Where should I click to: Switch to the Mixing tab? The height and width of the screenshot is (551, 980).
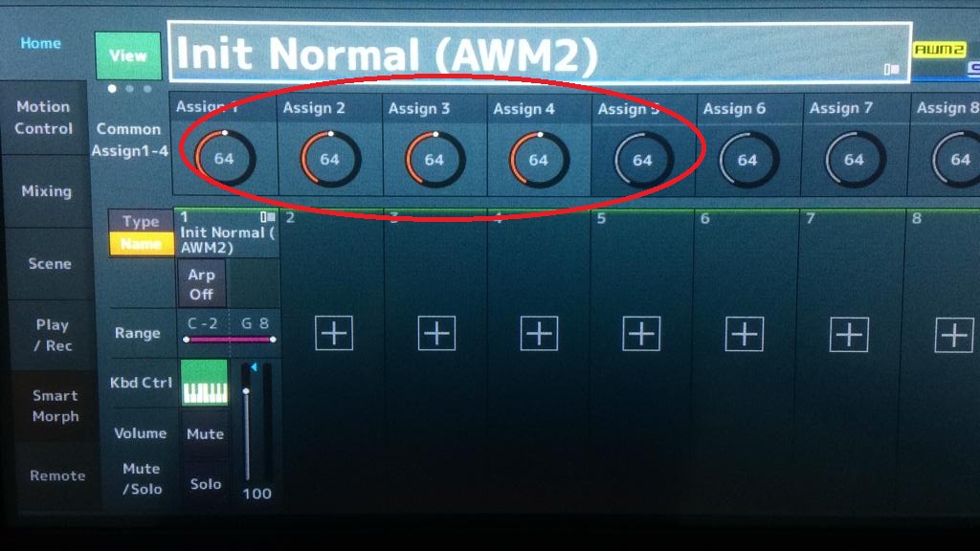coord(46,191)
